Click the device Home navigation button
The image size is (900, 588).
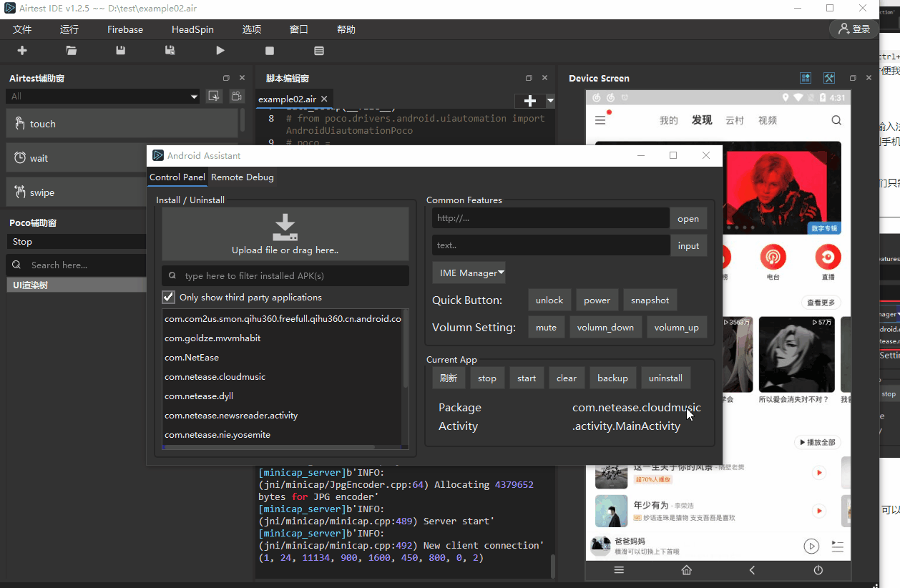pyautogui.click(x=686, y=570)
